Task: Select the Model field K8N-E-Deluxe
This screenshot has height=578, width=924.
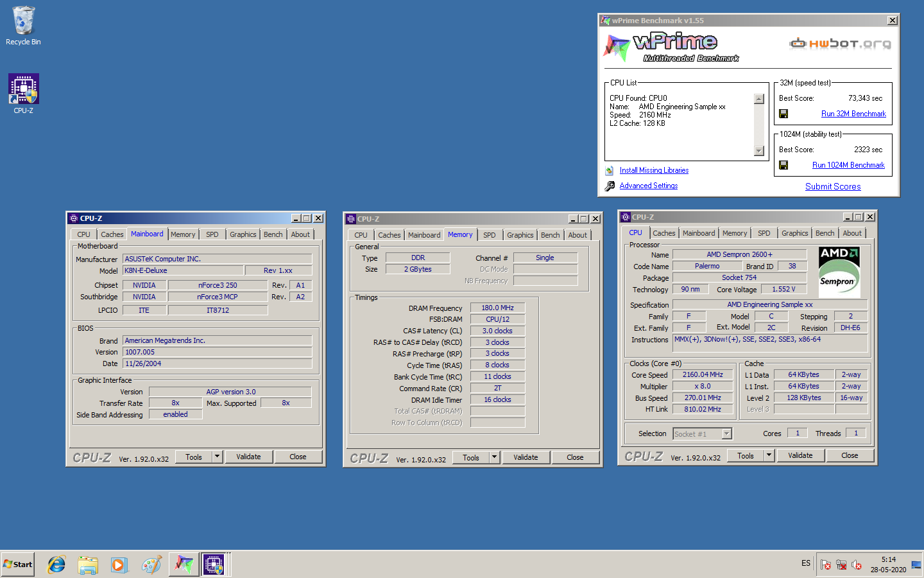Action: click(183, 270)
